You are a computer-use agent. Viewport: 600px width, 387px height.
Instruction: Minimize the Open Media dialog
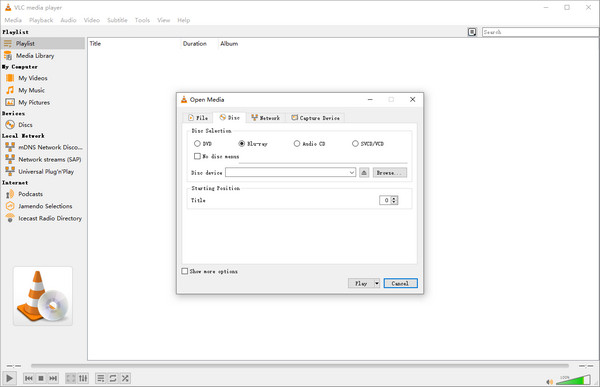pos(370,100)
